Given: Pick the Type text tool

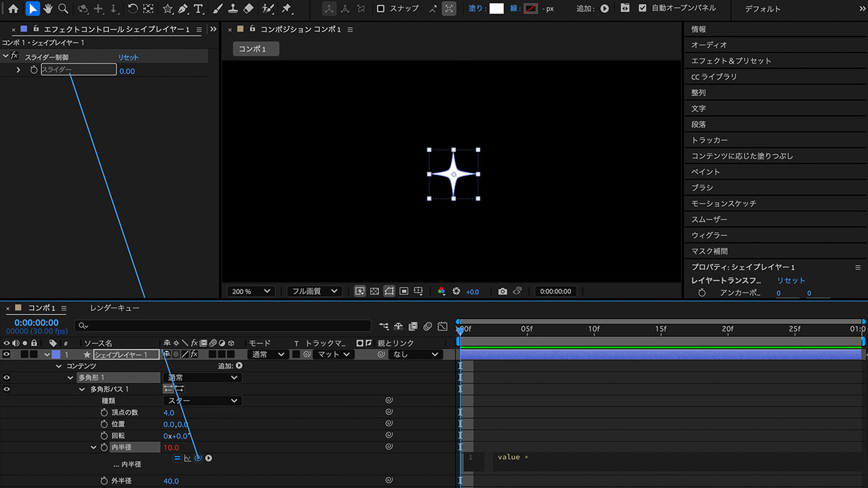Looking at the screenshot, I should (198, 9).
